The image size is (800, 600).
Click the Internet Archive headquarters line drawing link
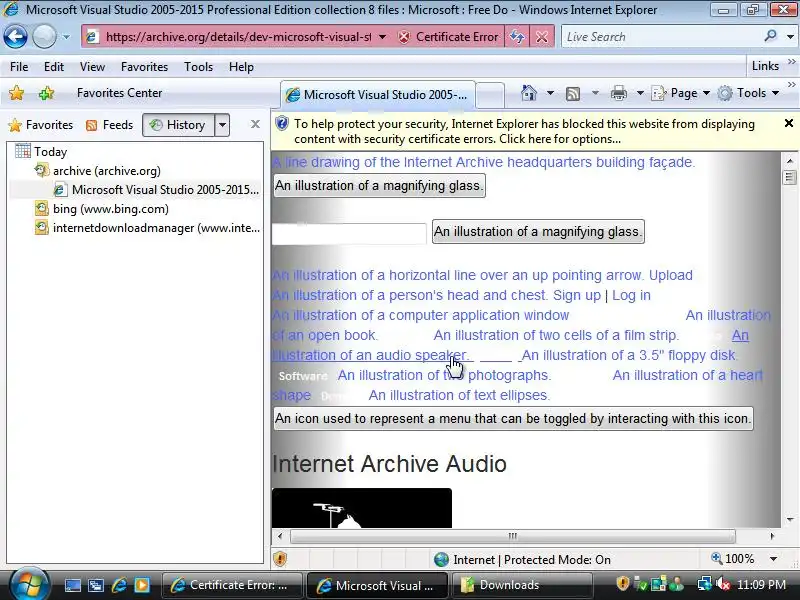tap(483, 162)
